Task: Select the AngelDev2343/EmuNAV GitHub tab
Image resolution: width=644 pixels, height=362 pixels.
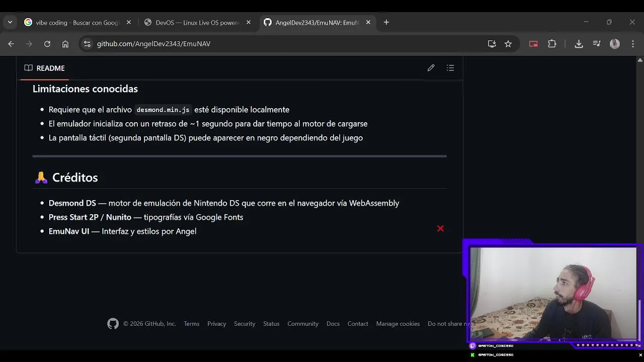Action: 317,23
